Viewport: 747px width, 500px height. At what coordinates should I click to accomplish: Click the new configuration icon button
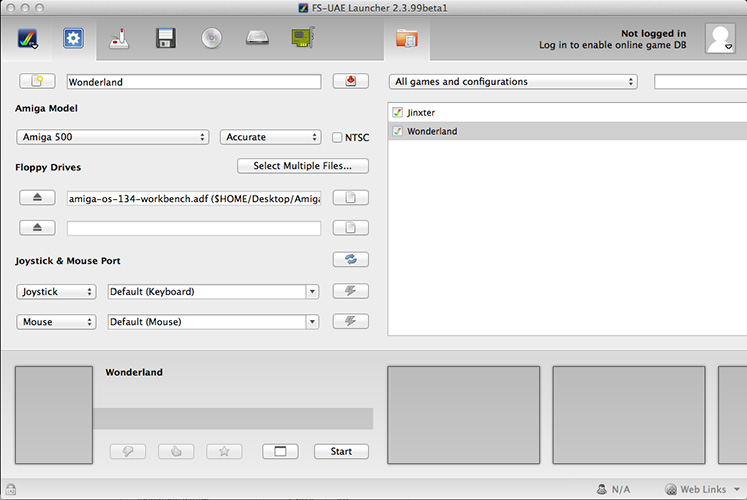pyautogui.click(x=37, y=81)
